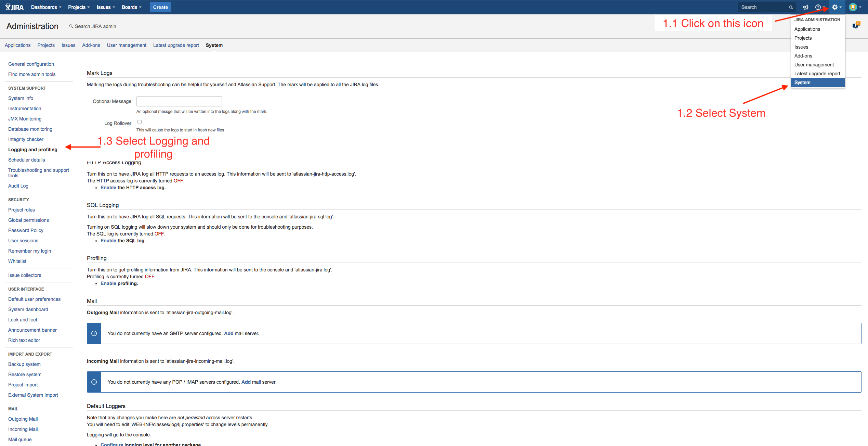Enable the HTTP access log link
This screenshot has width=868, height=446.
(x=108, y=188)
